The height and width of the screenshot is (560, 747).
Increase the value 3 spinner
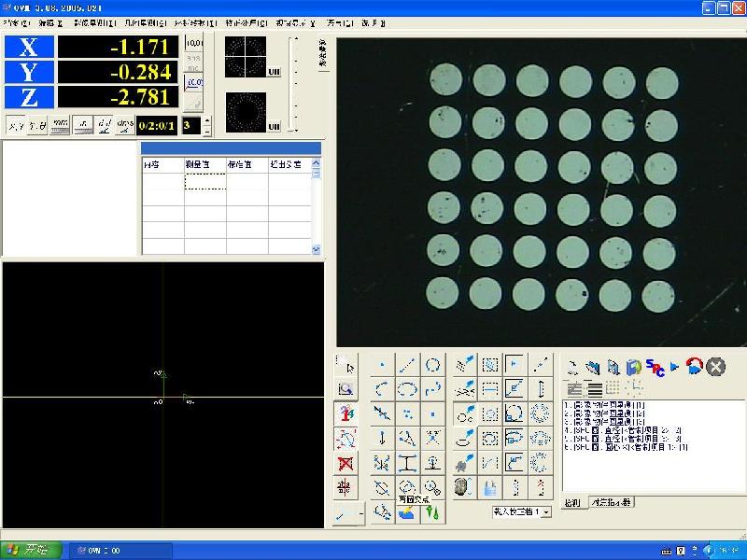206,120
